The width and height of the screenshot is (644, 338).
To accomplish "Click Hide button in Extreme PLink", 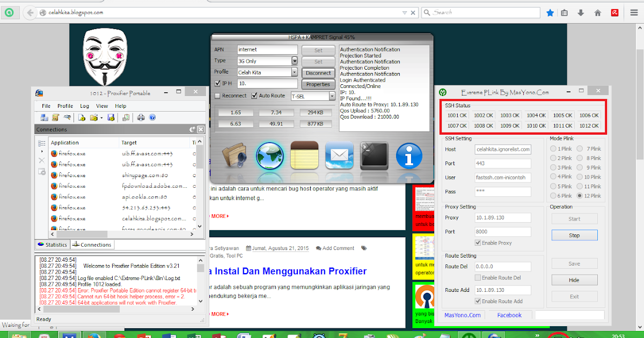I will point(574,280).
